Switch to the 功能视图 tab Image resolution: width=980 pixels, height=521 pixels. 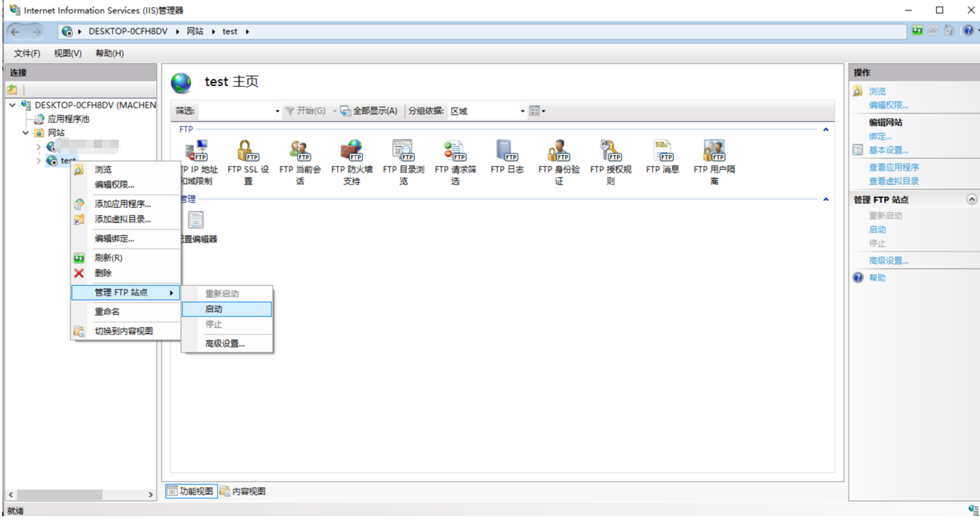coord(191,491)
